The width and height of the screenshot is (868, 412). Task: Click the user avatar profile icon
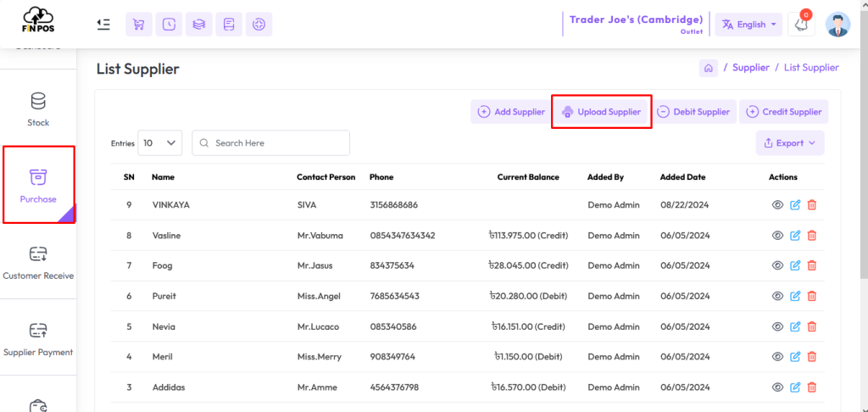pos(837,25)
